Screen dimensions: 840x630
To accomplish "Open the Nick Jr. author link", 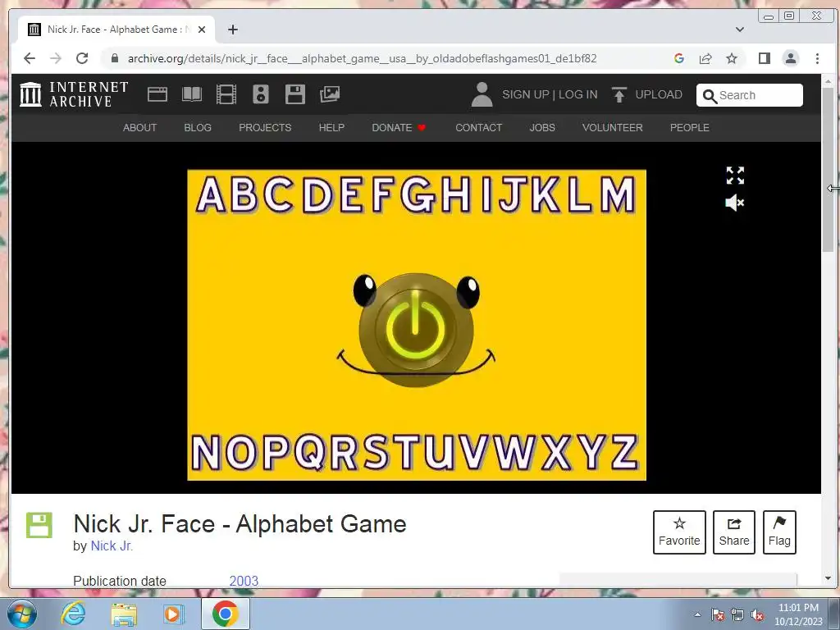I will point(112,546).
